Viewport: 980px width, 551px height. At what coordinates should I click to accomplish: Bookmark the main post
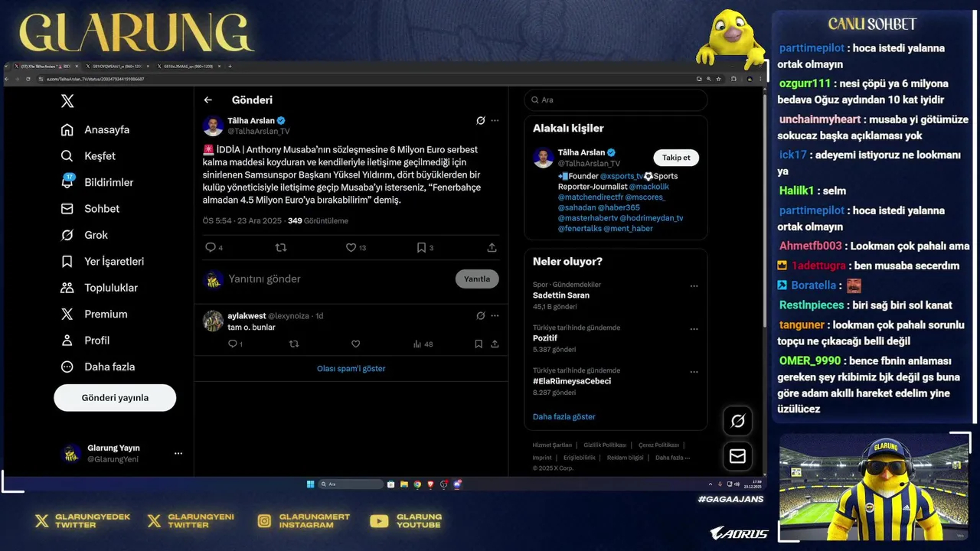[421, 247]
